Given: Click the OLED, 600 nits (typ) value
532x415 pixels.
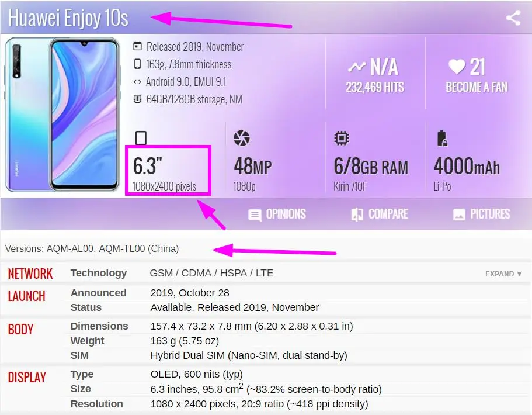Looking at the screenshot, I should (196, 374).
